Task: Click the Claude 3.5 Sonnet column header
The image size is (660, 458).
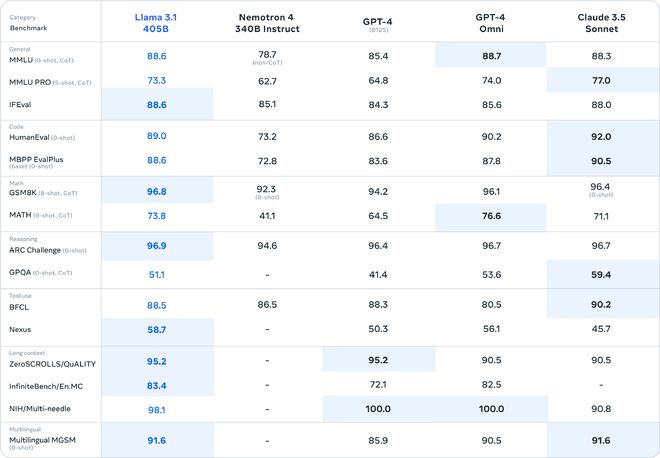Action: pyautogui.click(x=603, y=24)
